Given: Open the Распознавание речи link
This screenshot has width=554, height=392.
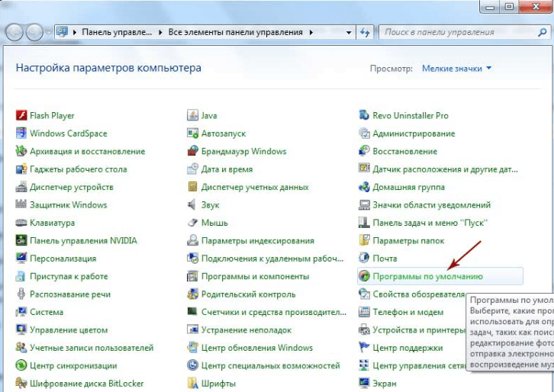Looking at the screenshot, I should [x=70, y=294].
